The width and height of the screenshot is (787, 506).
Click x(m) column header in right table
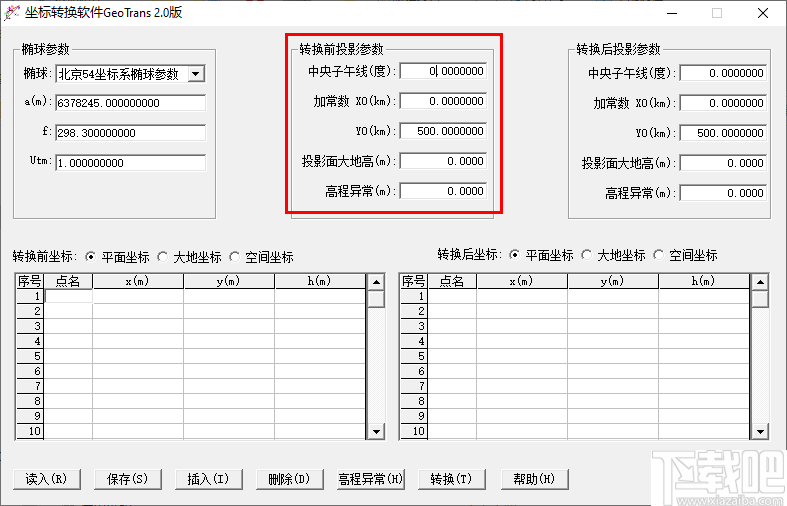click(x=522, y=281)
